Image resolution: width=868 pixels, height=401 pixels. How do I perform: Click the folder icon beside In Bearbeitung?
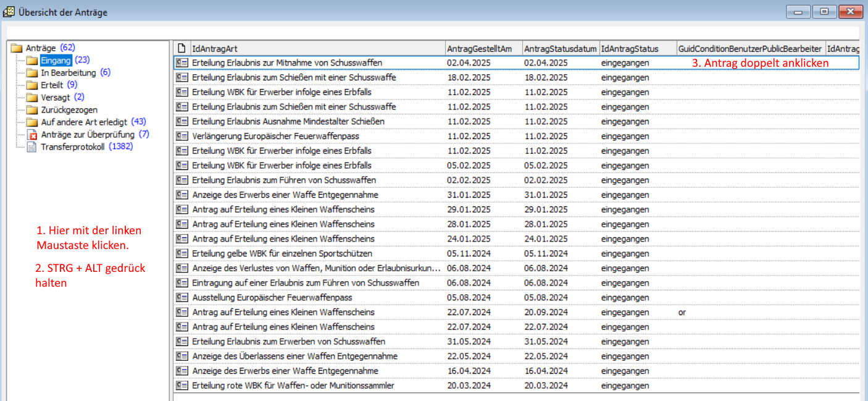(x=32, y=73)
